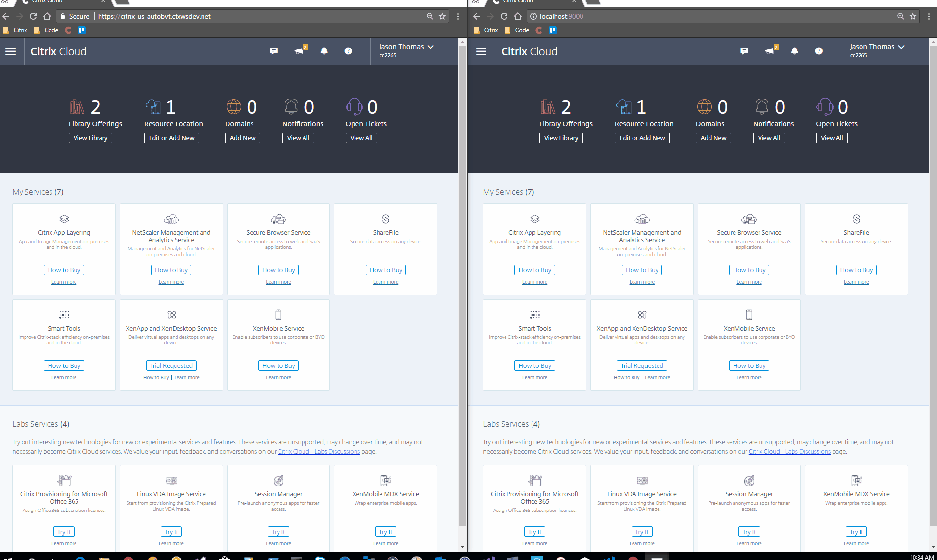Click Library Offerings icon in left window
Screen dimensions: 937x560
click(x=77, y=106)
